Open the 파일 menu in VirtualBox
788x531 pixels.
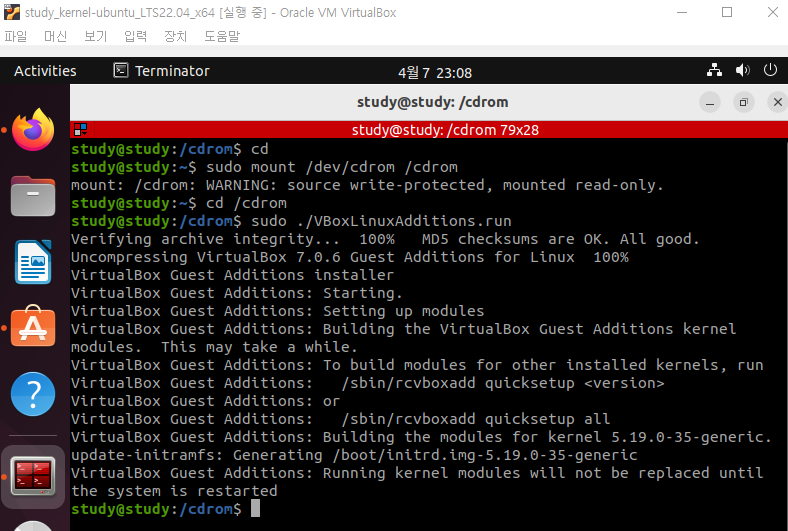(16, 36)
